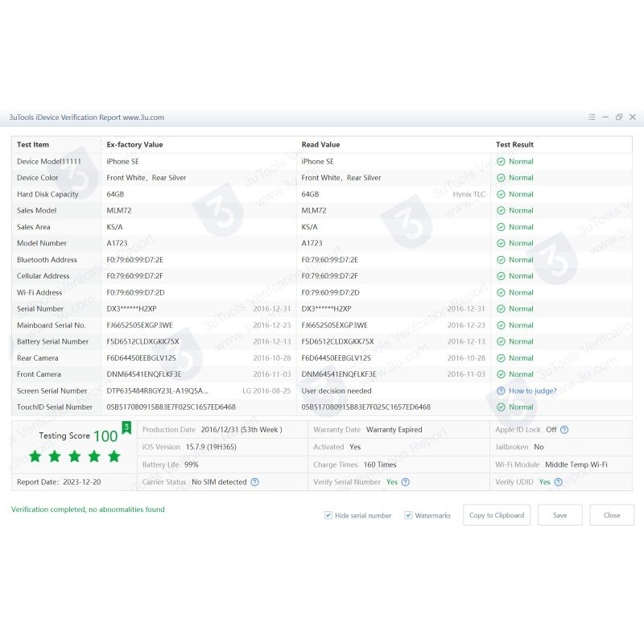Screen dimensions: 644x644
Task: Click the green badge beside Testing Score 100
Action: tap(126, 427)
